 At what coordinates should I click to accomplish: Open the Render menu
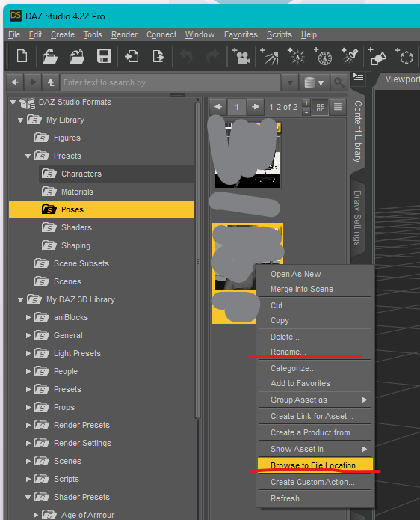[x=124, y=34]
